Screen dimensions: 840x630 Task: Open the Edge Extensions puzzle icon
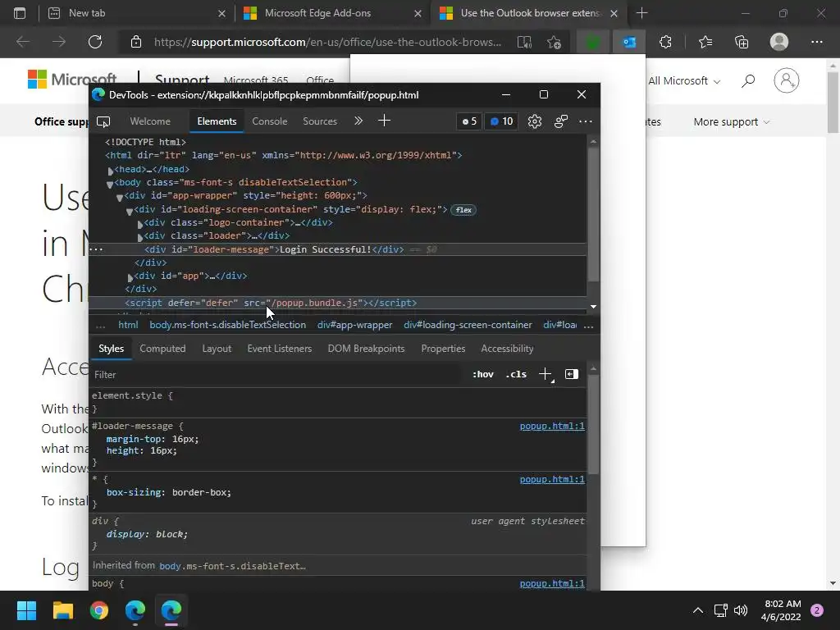(665, 42)
